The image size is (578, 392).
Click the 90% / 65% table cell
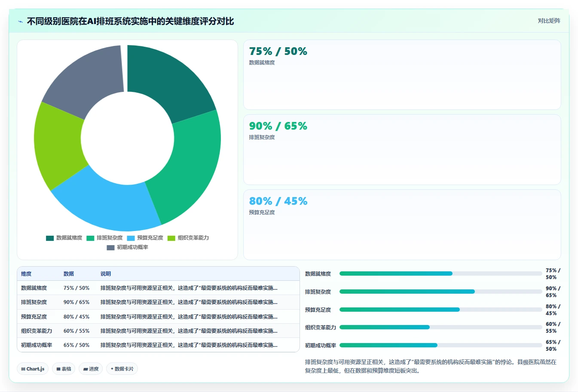coord(76,302)
